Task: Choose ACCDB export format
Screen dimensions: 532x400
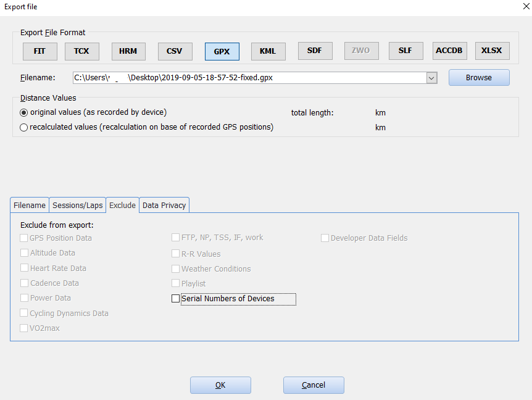Action: pyautogui.click(x=449, y=51)
